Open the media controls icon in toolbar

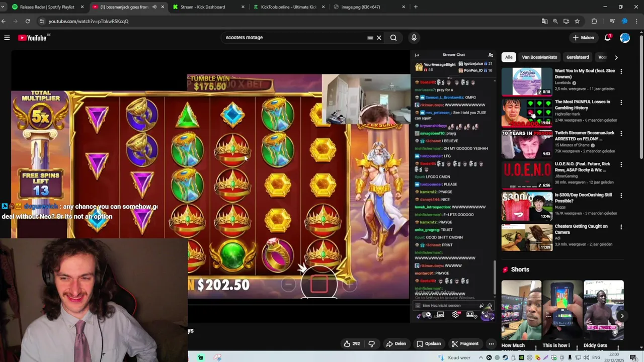[x=612, y=21]
